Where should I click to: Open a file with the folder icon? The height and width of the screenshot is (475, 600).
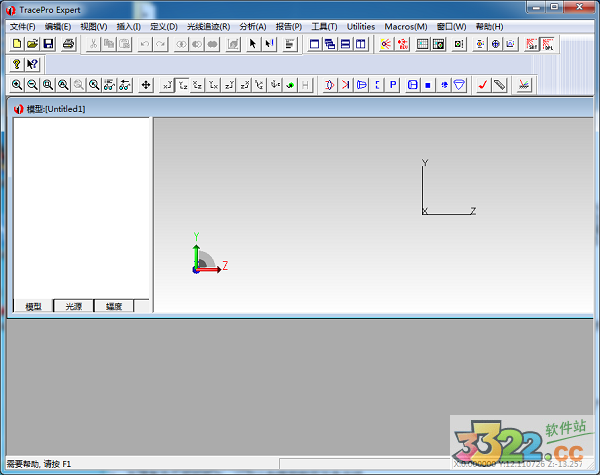32,44
